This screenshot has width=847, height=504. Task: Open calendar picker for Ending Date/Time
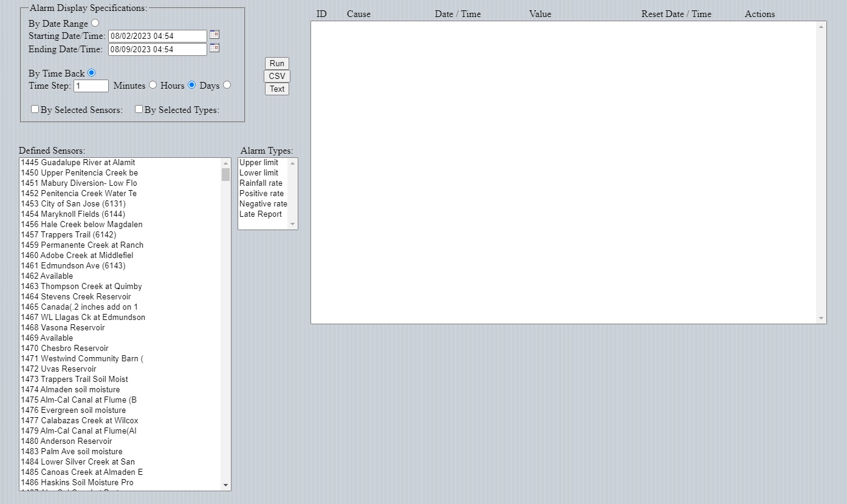tap(214, 49)
